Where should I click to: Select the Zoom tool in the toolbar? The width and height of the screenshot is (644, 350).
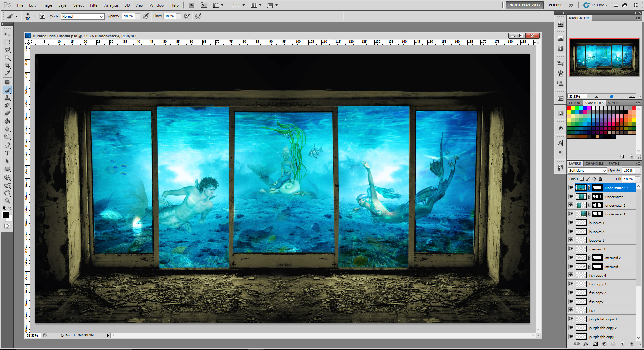[x=7, y=201]
